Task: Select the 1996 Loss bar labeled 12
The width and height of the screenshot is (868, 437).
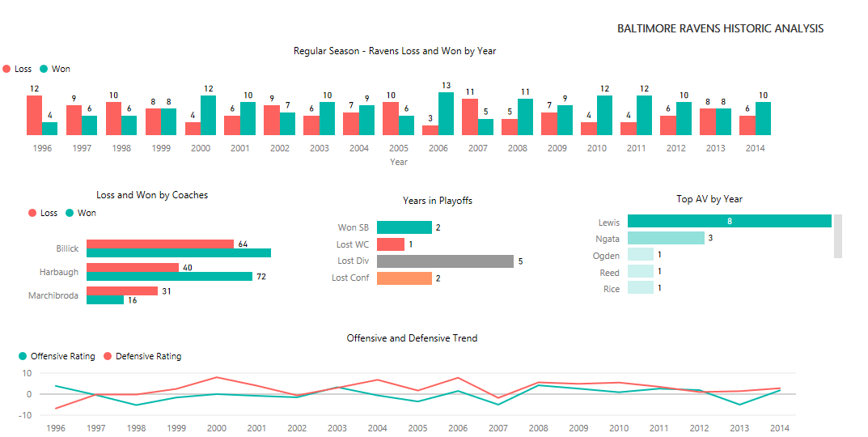Action: [34, 115]
